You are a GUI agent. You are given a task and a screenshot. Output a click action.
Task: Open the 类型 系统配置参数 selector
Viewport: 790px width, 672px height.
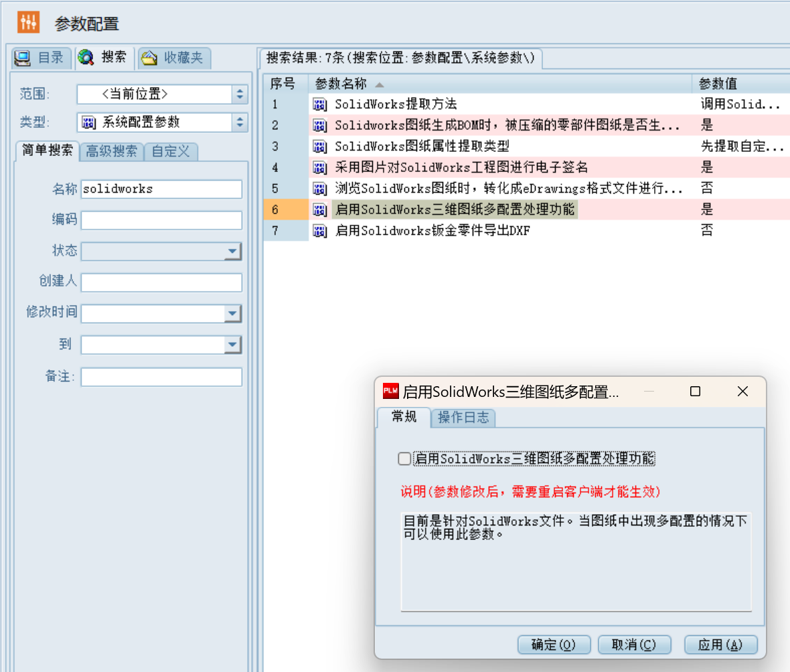click(x=240, y=122)
